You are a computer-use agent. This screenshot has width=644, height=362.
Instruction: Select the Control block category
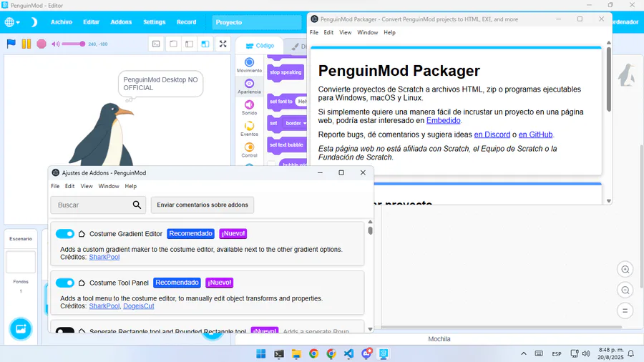249,150
